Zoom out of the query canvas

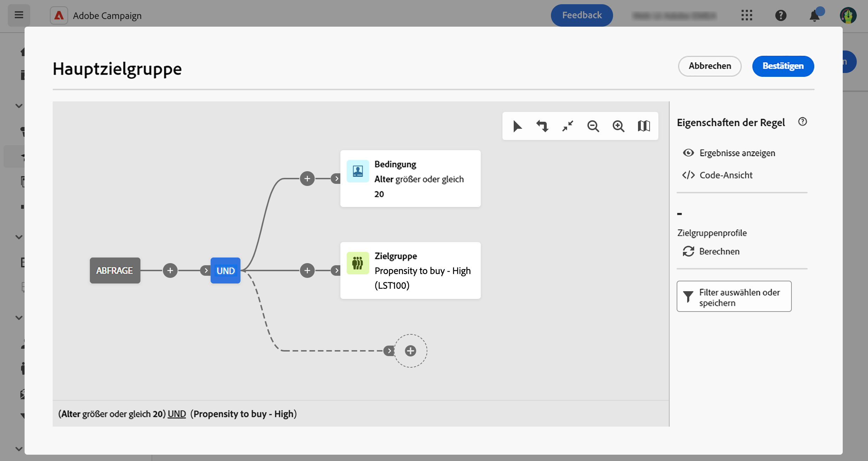tap(593, 126)
